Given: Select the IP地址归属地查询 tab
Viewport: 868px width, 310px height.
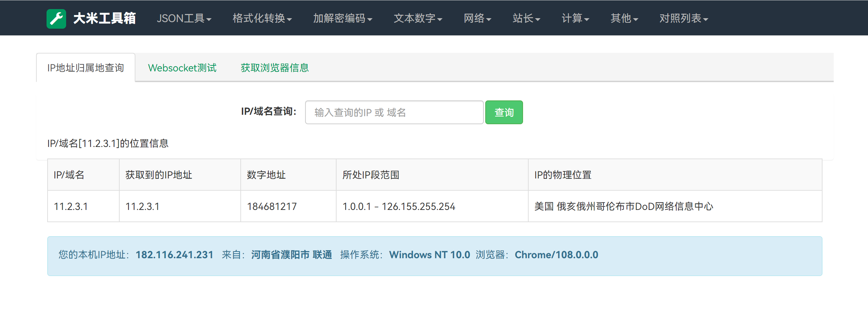Looking at the screenshot, I should click(x=86, y=68).
